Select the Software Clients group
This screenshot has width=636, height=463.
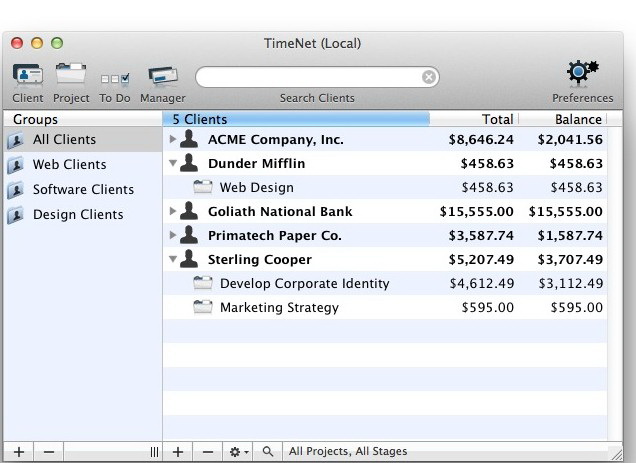point(83,190)
